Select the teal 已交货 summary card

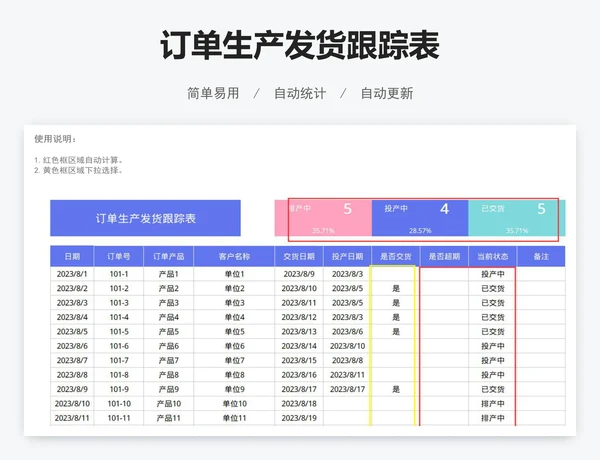(517, 218)
